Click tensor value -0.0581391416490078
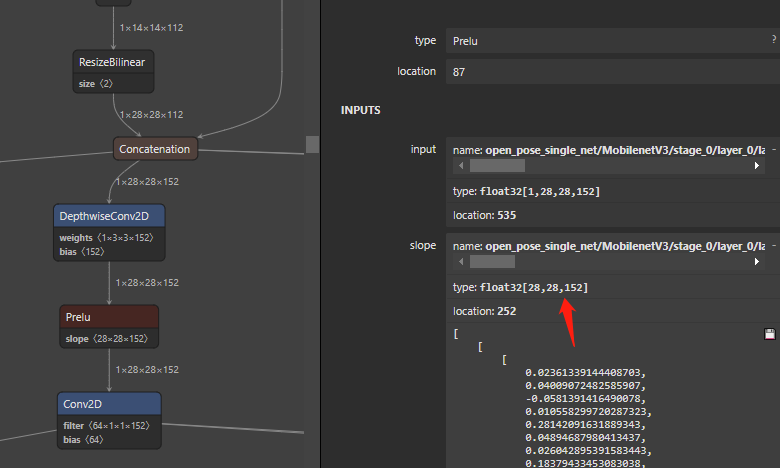780x468 pixels. coord(585,398)
